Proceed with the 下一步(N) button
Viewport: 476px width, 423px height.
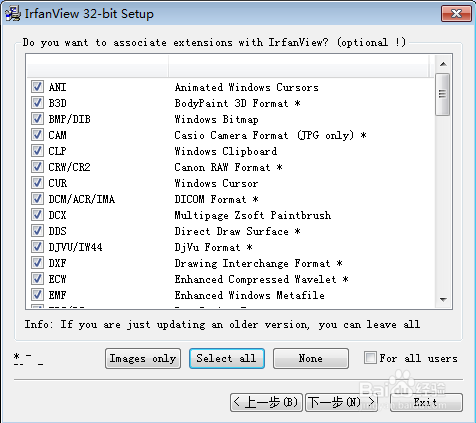[341, 402]
